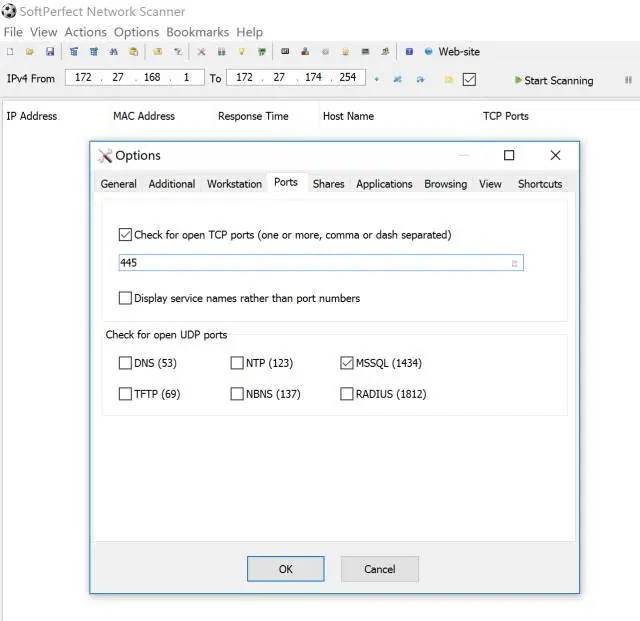Click the green plus add range icon
Image resolution: width=640 pixels, height=621 pixels.
[376, 79]
